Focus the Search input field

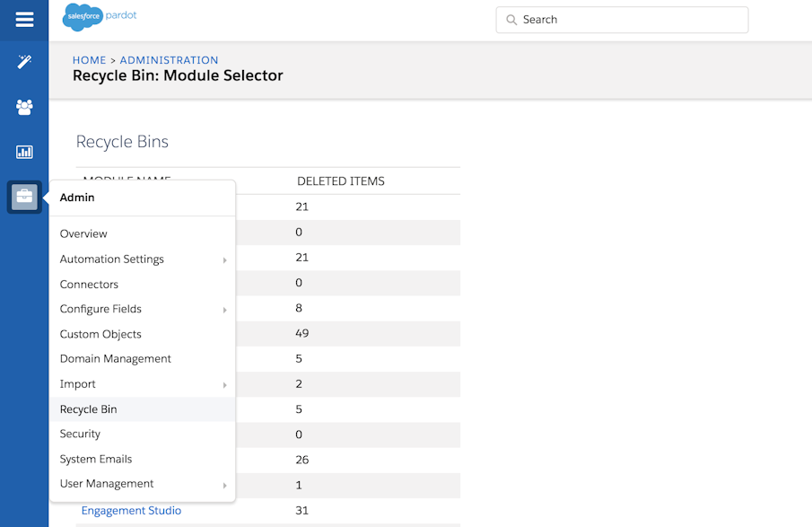pyautogui.click(x=622, y=20)
